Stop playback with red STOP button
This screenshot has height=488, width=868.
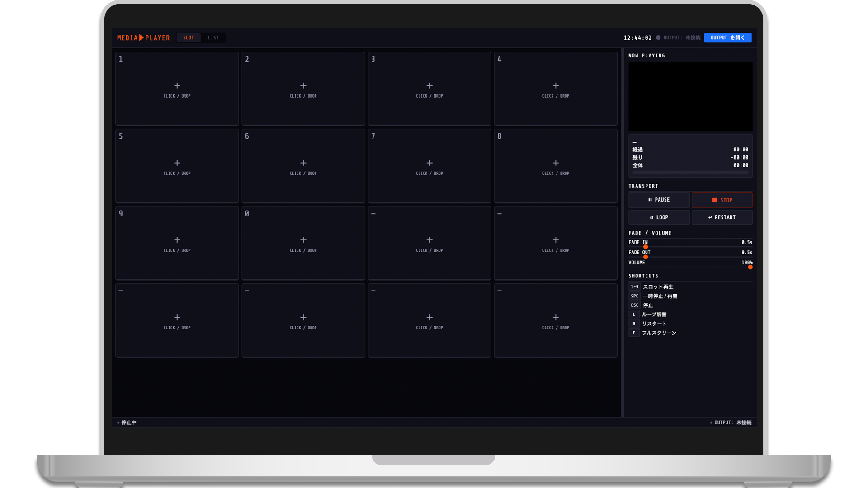[722, 200]
